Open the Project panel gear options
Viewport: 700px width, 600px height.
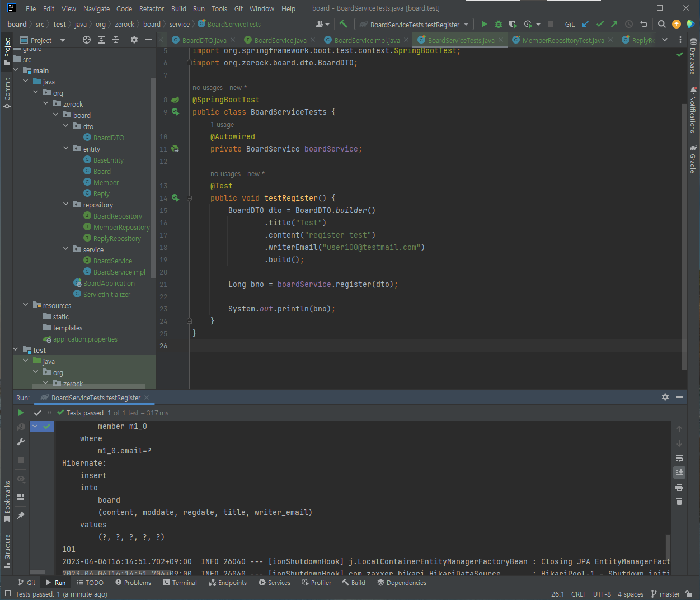(134, 40)
